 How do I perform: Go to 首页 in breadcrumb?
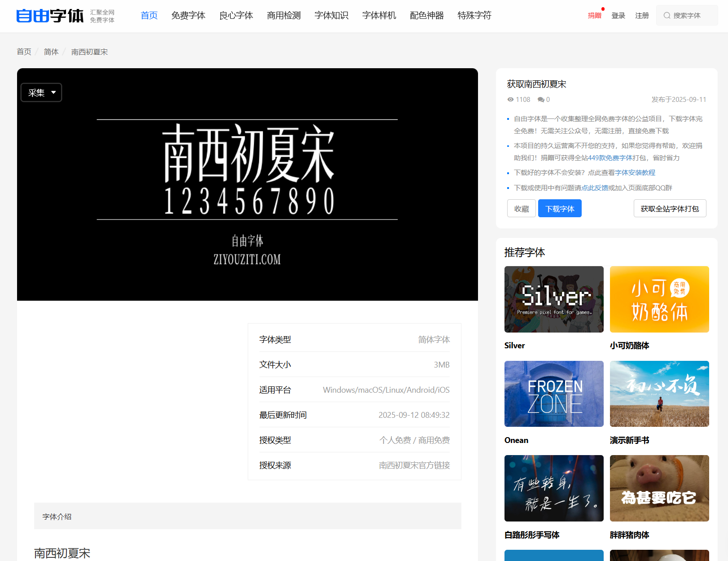click(24, 52)
